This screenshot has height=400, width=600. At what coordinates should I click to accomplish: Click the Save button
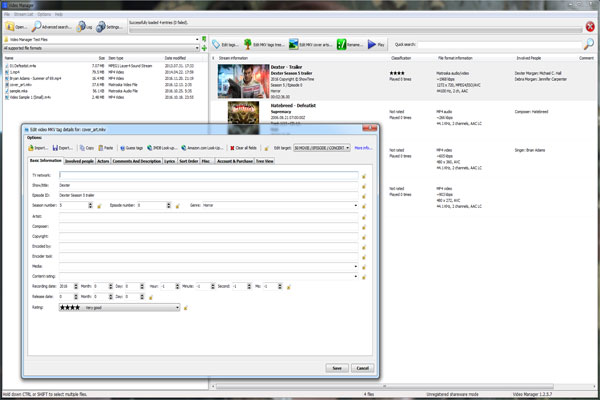click(337, 368)
